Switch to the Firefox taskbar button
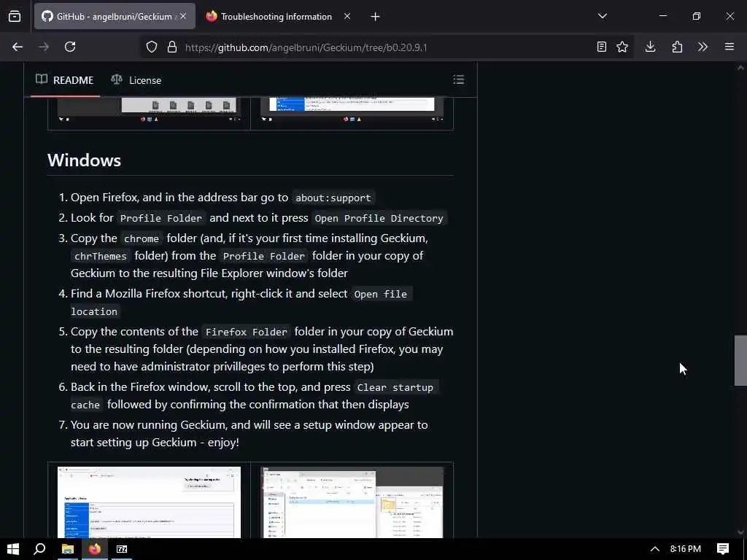This screenshot has height=560, width=747. [95, 549]
